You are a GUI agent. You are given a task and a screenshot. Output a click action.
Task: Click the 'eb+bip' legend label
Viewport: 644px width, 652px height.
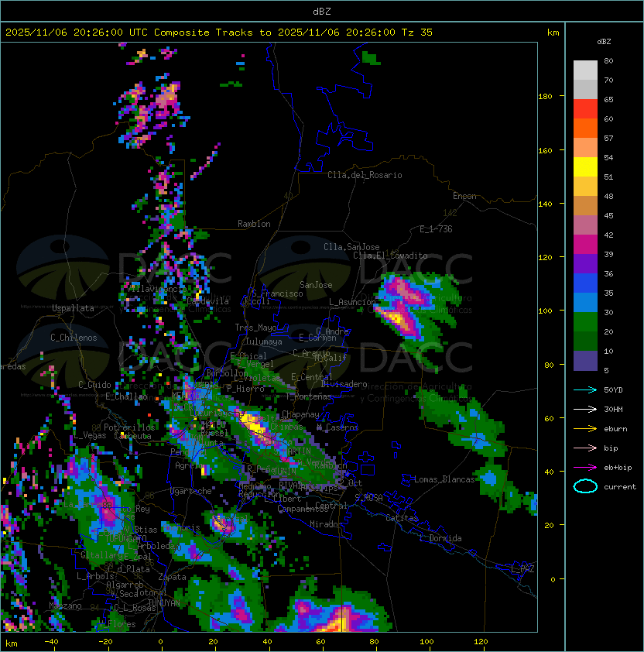point(618,468)
